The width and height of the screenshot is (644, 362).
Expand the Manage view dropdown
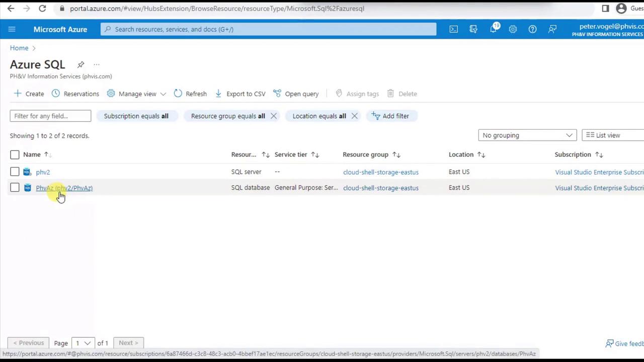point(136,94)
